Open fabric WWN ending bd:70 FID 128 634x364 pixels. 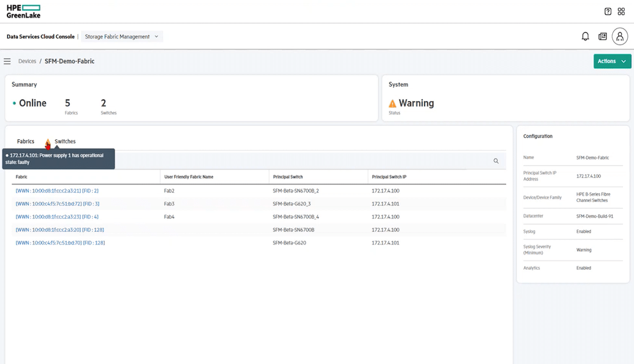(x=60, y=243)
